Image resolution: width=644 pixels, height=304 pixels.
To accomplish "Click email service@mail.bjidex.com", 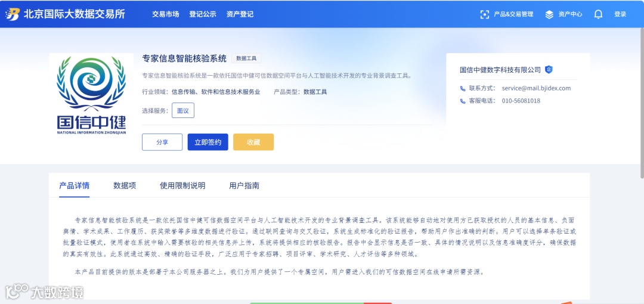I will [x=537, y=88].
